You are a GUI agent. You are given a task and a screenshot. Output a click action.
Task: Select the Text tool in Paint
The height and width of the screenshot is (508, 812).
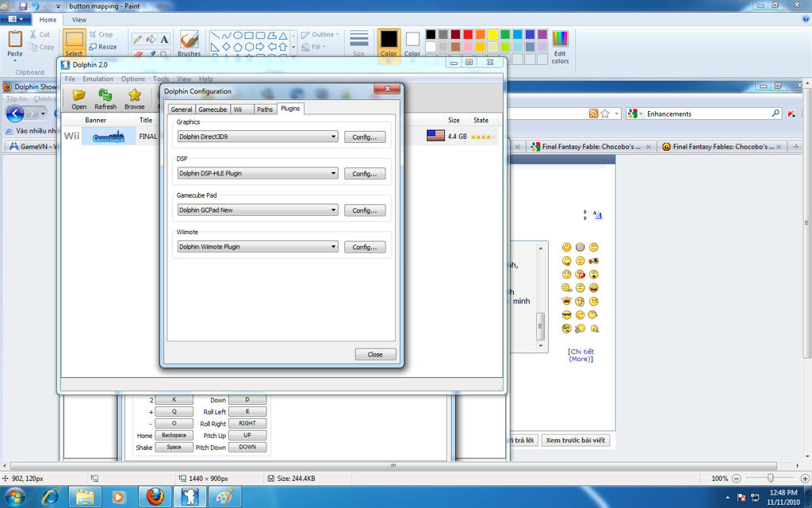164,39
